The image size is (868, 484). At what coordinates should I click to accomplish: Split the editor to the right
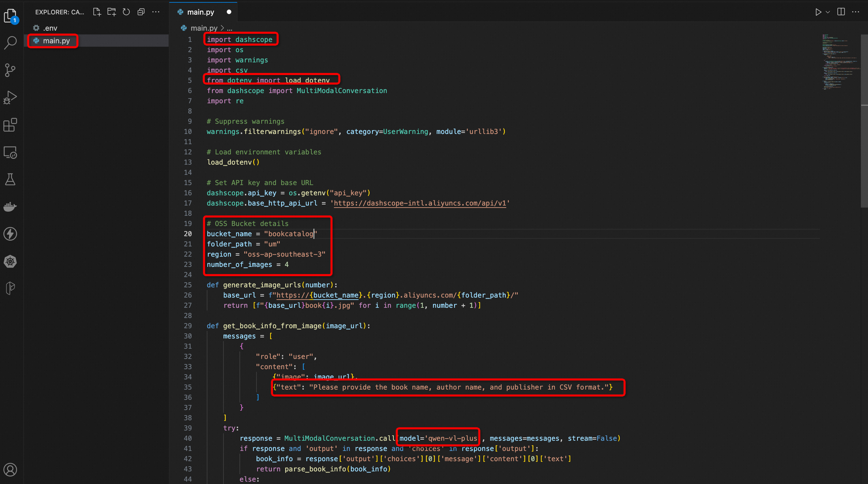(x=841, y=12)
